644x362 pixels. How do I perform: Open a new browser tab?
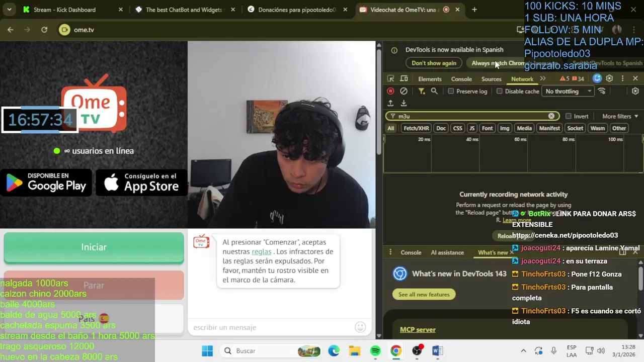coord(474,10)
